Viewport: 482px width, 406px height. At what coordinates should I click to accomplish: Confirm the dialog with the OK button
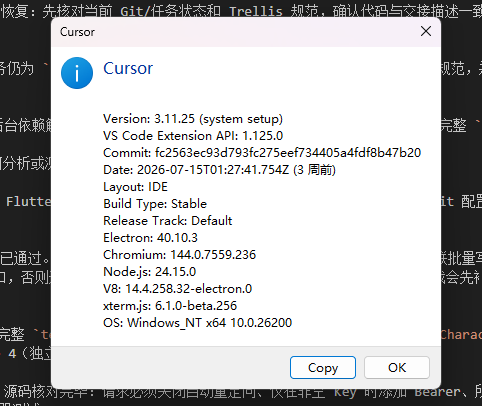[x=397, y=367]
